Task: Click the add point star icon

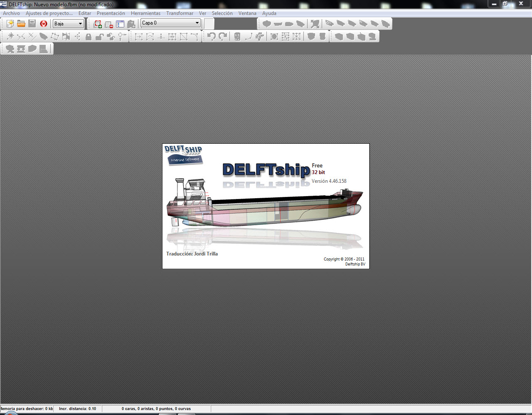Action: click(11, 37)
